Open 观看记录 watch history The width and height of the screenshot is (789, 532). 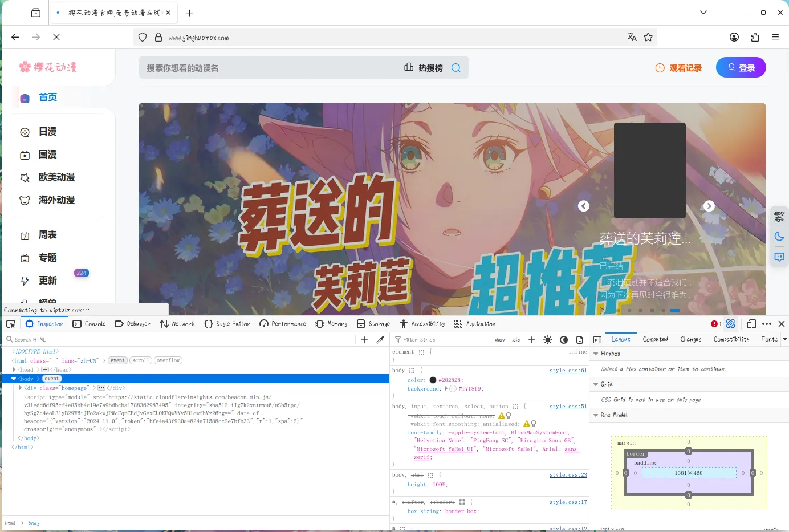click(678, 68)
